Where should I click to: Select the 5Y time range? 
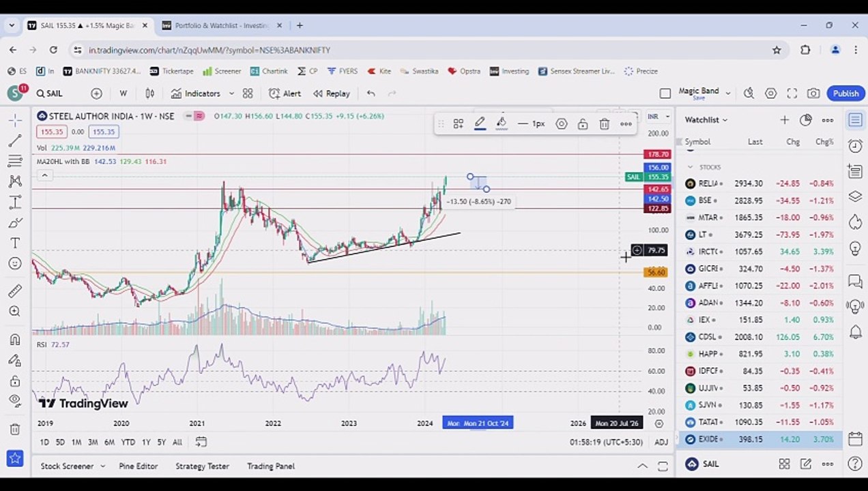[x=162, y=443]
